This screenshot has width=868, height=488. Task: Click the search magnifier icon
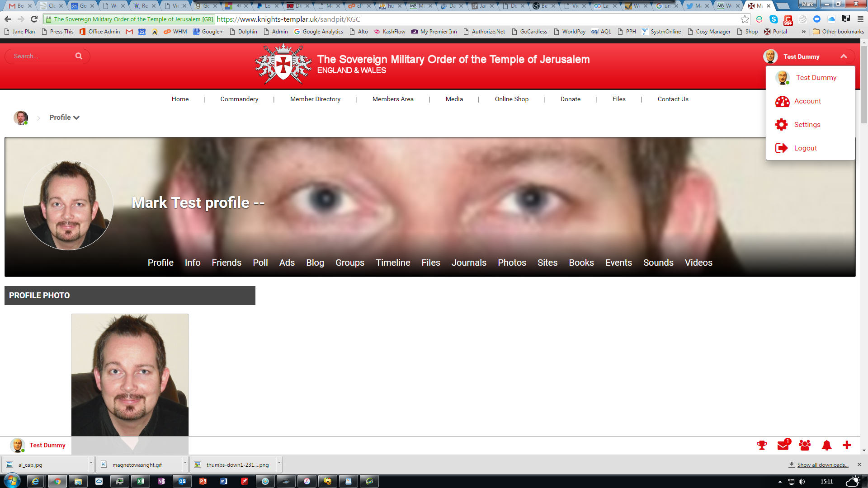click(79, 56)
